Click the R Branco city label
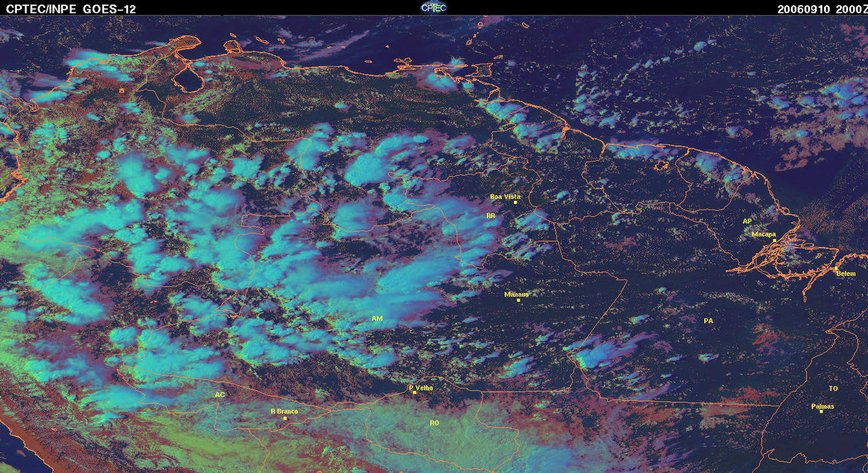 coord(284,411)
